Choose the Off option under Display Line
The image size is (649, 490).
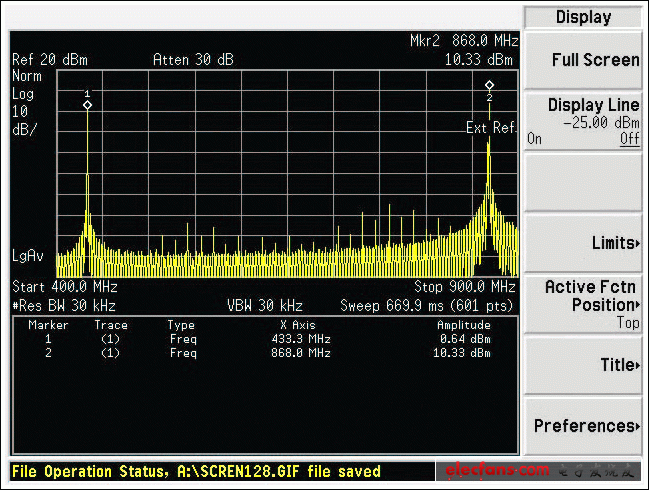point(629,140)
